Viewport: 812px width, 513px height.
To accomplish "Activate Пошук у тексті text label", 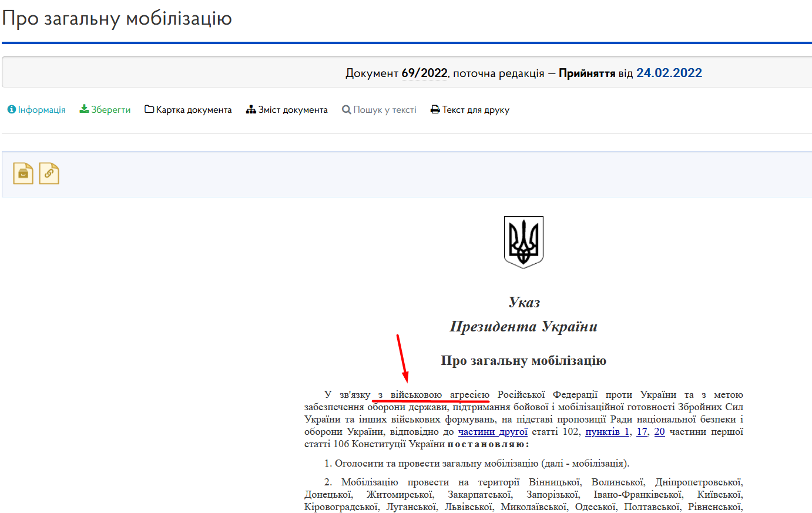I will point(385,110).
